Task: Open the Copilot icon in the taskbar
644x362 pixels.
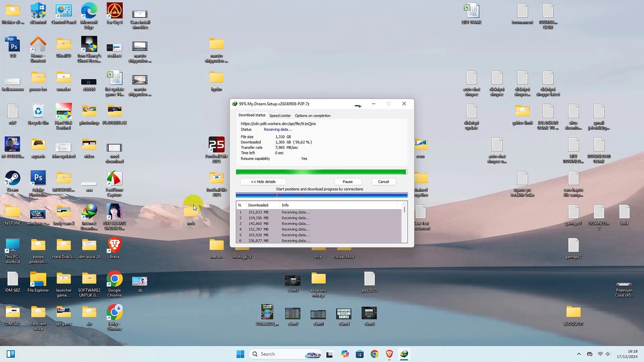Action: pos(345,354)
